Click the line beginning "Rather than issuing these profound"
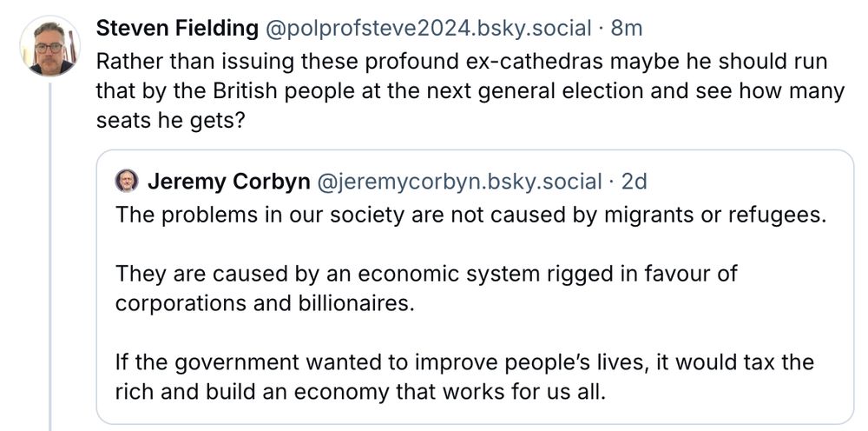 [x=462, y=62]
